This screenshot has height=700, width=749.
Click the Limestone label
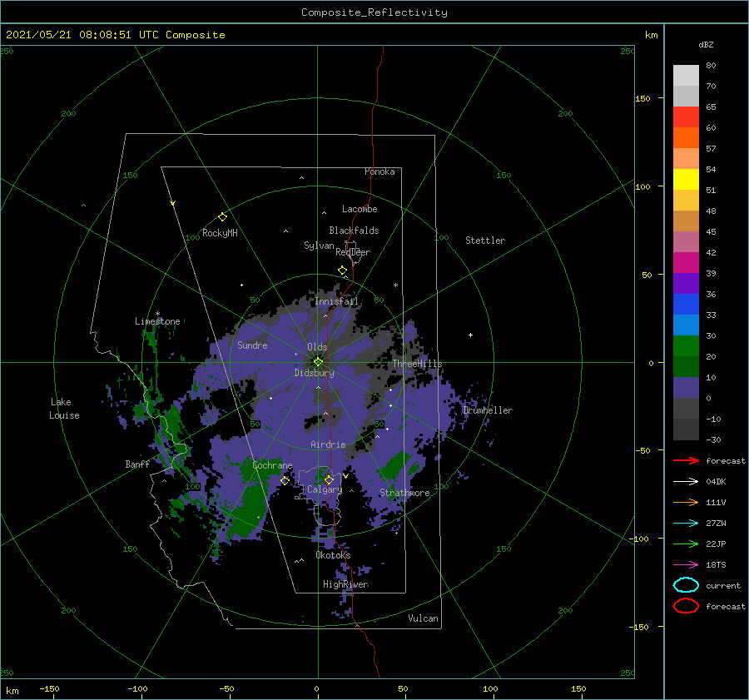[157, 321]
